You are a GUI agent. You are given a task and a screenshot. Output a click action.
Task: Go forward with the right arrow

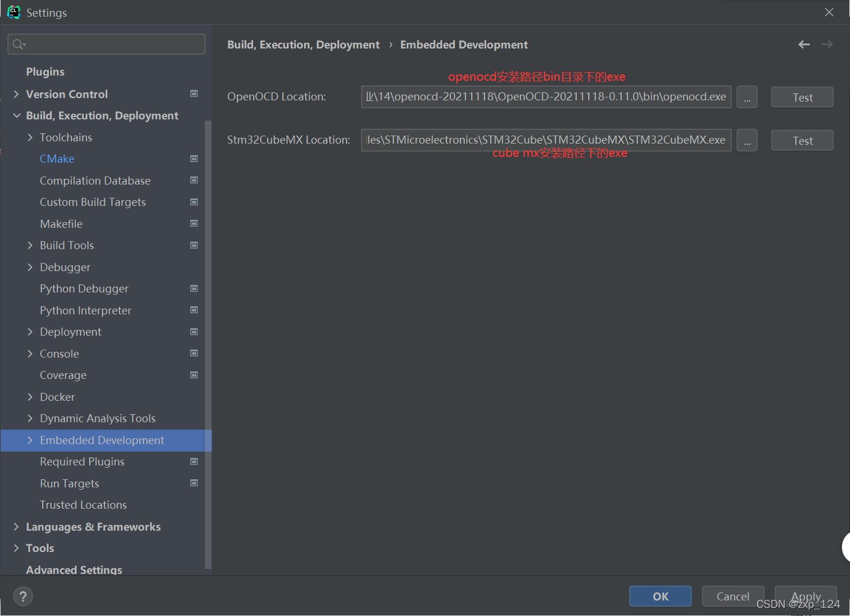click(x=827, y=44)
